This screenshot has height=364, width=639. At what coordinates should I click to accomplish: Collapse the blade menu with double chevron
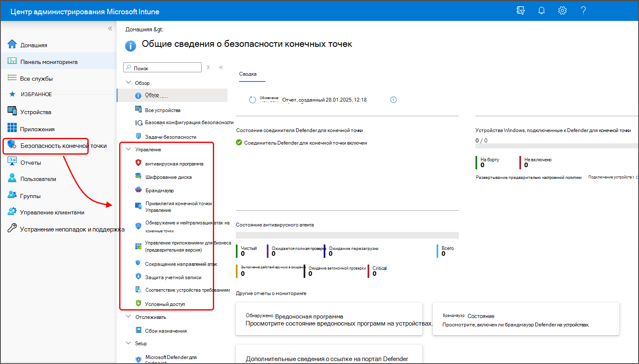[x=221, y=67]
